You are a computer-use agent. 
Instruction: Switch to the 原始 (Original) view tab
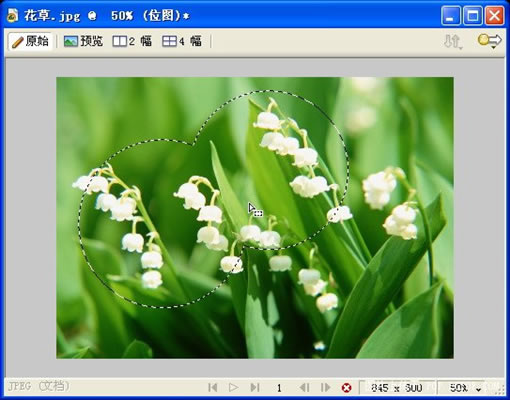pos(30,41)
